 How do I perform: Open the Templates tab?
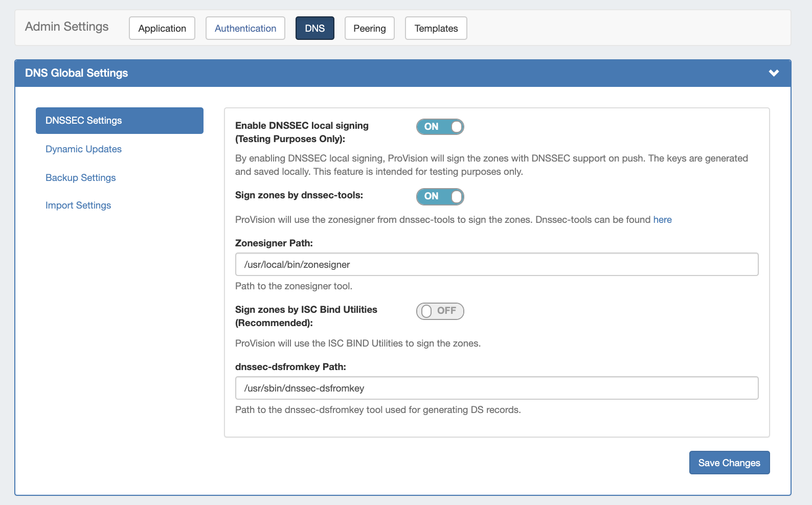[x=436, y=28]
